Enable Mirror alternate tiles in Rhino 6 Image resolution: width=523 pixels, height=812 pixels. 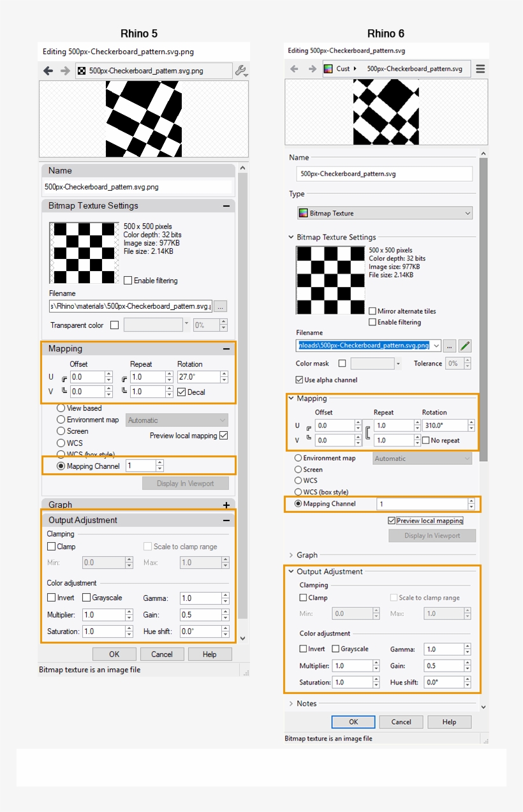coord(372,311)
